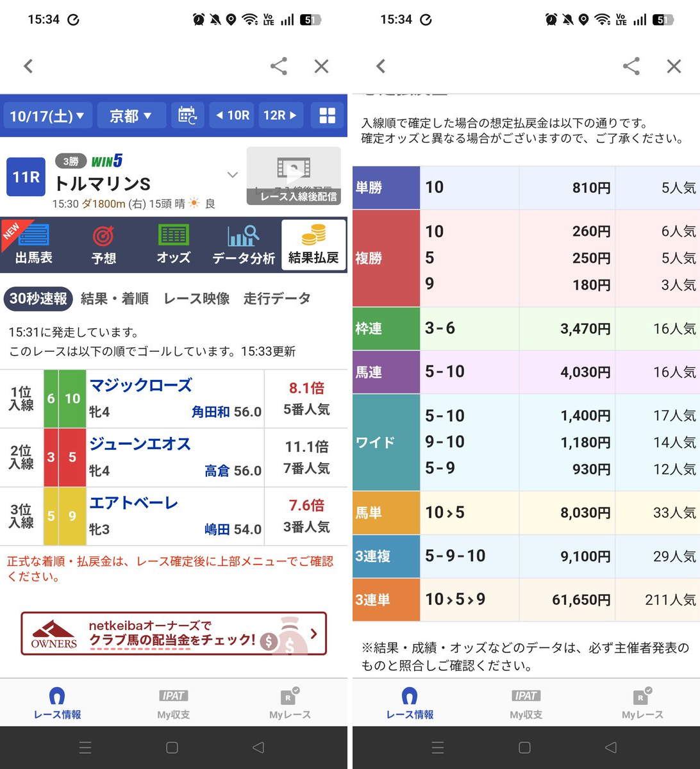700x769 pixels.
Task: Play the レース入線後配信 video thumbnail
Action: coord(294,176)
